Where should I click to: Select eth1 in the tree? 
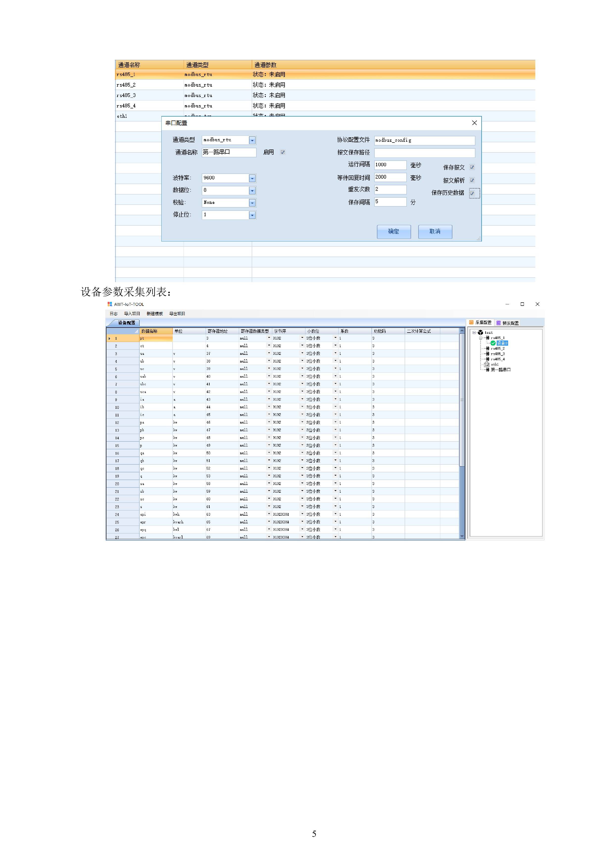coord(494,364)
